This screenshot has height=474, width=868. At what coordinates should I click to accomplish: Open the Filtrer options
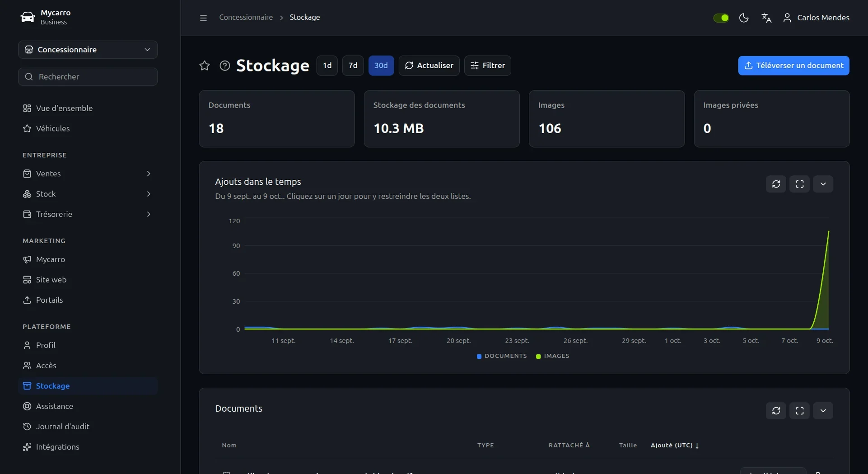488,66
